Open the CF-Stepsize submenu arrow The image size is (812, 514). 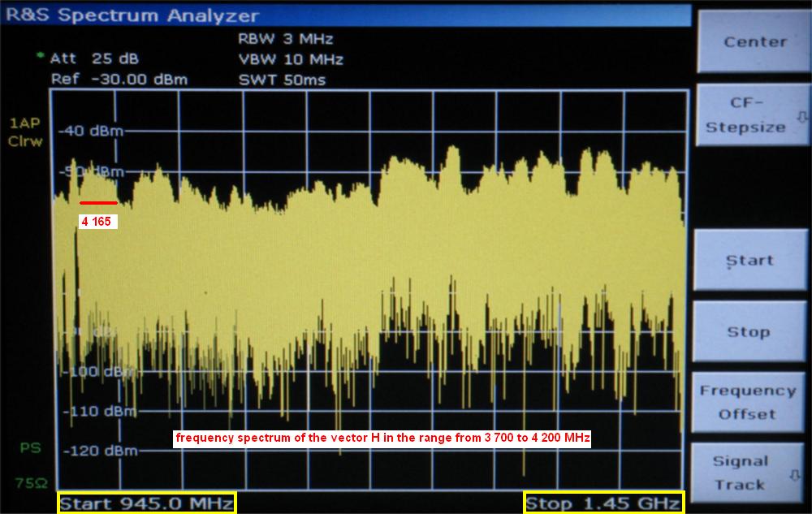point(802,117)
